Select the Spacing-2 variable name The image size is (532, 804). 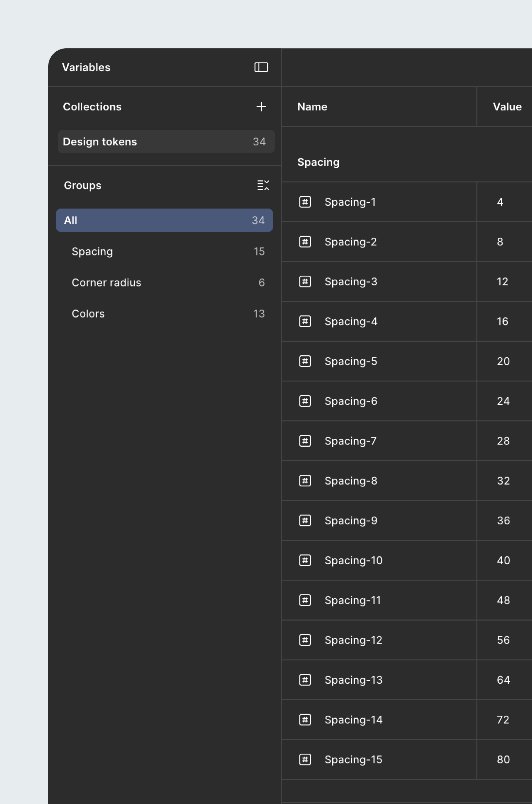point(350,242)
